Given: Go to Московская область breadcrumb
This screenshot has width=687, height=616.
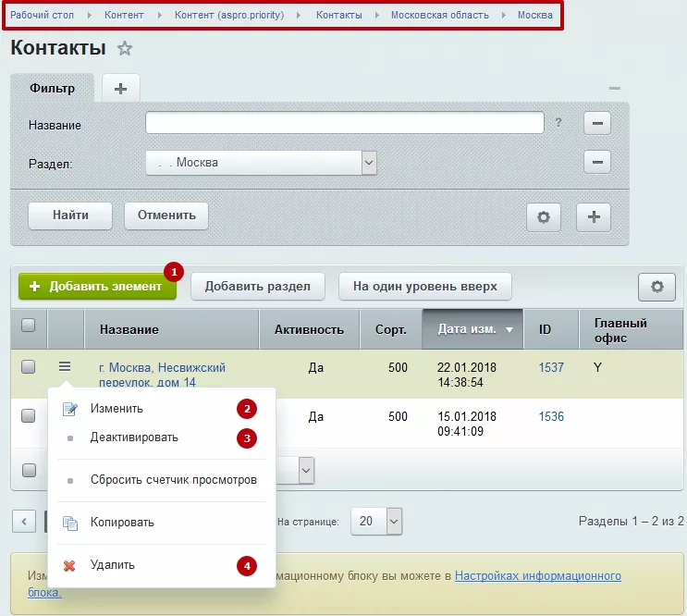Looking at the screenshot, I should (440, 15).
